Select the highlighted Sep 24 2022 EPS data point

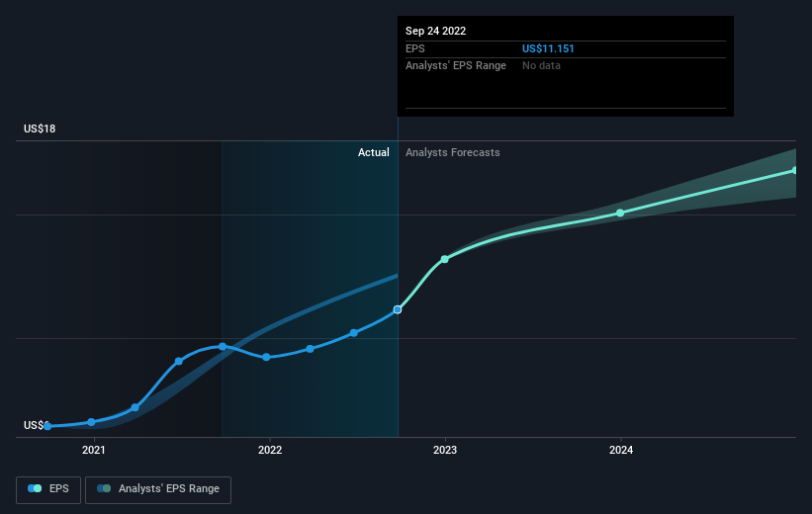pyautogui.click(x=398, y=309)
